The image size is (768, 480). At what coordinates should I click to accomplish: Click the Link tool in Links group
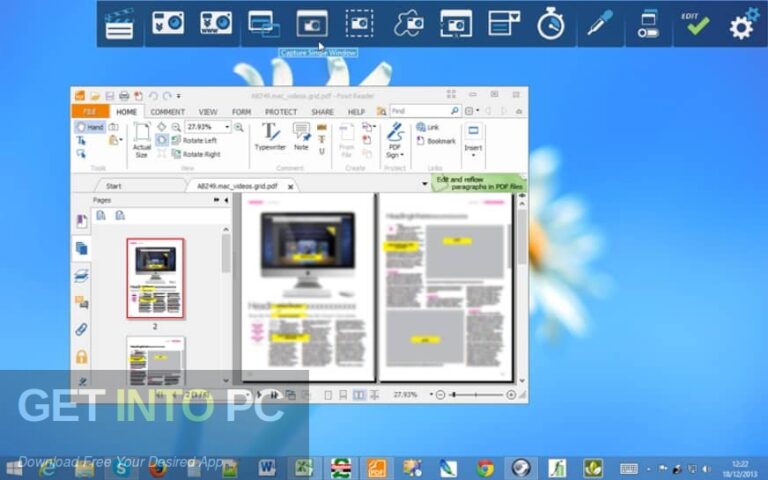point(428,127)
